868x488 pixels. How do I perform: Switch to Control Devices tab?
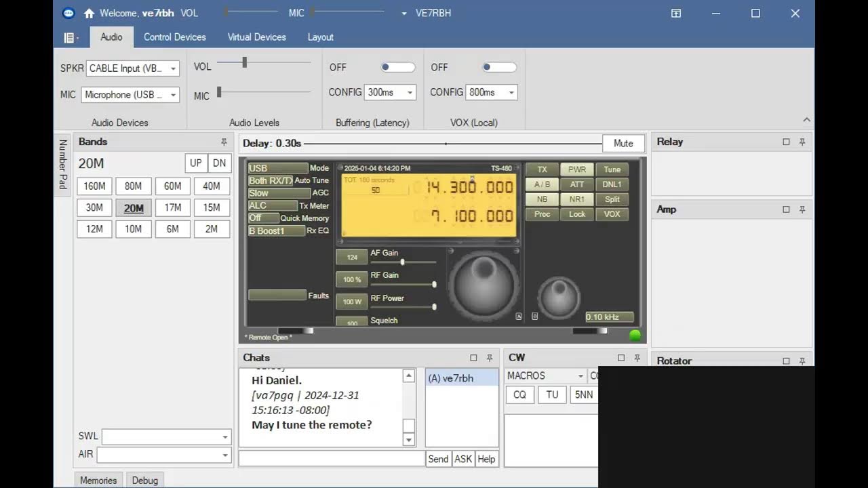(175, 37)
